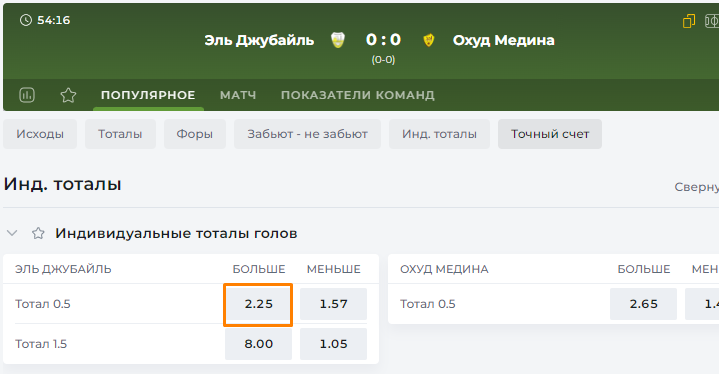Click the copy windows icon in header
719x374 pixels.
pos(689,21)
